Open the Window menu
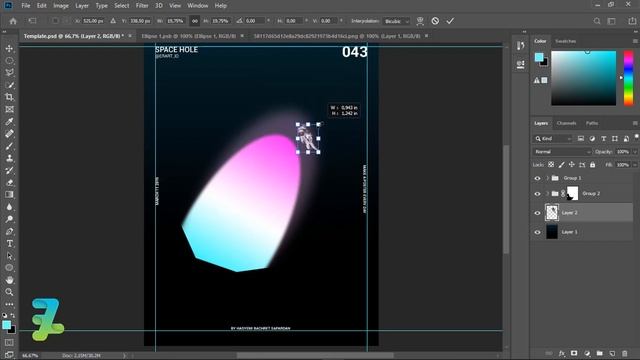The image size is (640, 360). [198, 6]
